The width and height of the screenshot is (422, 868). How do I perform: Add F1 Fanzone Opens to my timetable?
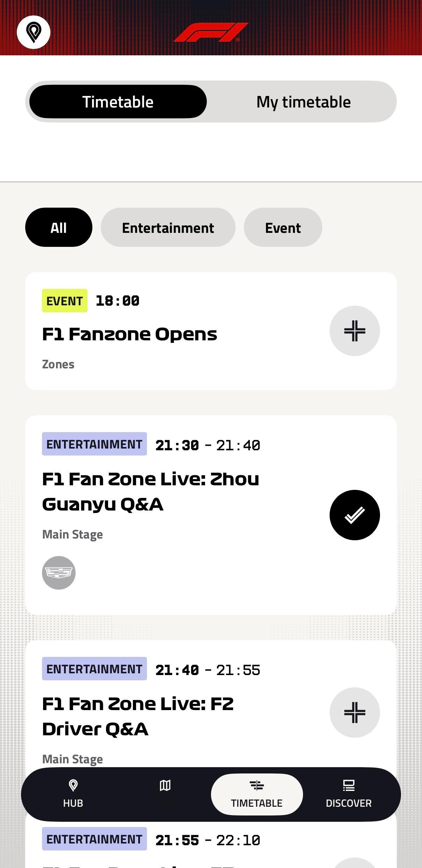[354, 331]
